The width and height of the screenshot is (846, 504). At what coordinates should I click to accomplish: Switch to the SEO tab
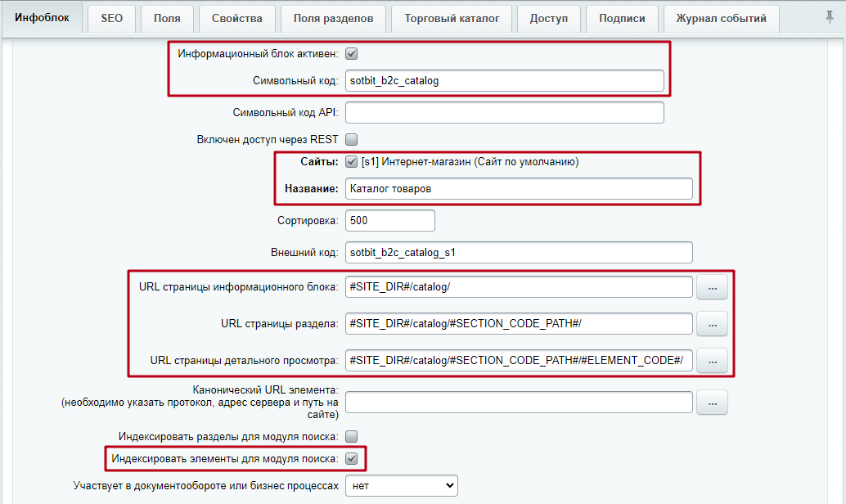pyautogui.click(x=111, y=18)
